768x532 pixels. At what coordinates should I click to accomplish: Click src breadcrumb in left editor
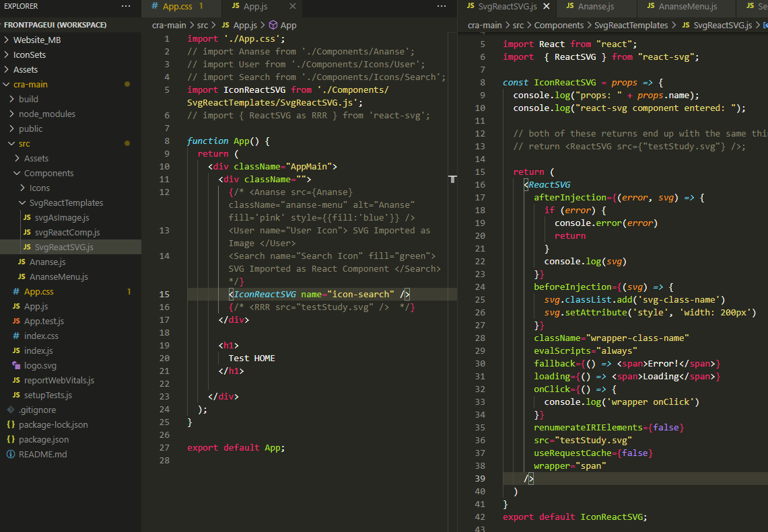point(203,26)
